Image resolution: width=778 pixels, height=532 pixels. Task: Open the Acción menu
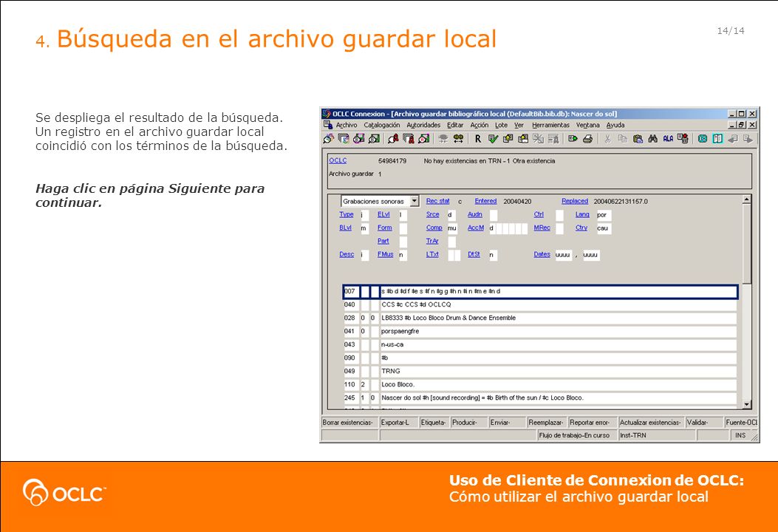point(480,125)
